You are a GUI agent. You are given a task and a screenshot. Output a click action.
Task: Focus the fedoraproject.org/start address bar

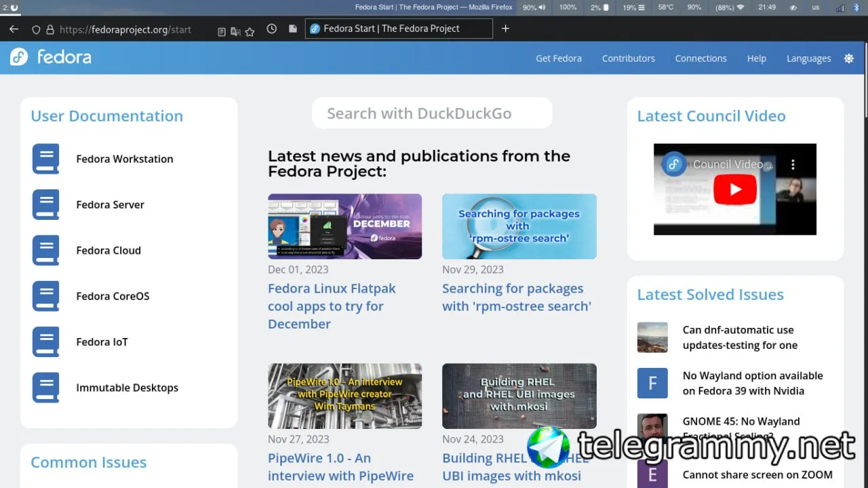tap(125, 30)
